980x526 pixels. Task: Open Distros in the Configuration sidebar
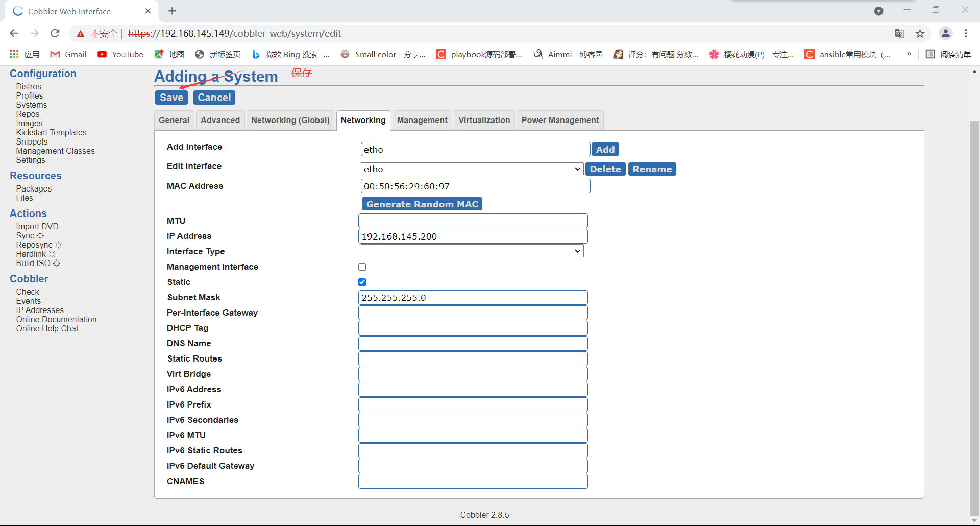29,87
